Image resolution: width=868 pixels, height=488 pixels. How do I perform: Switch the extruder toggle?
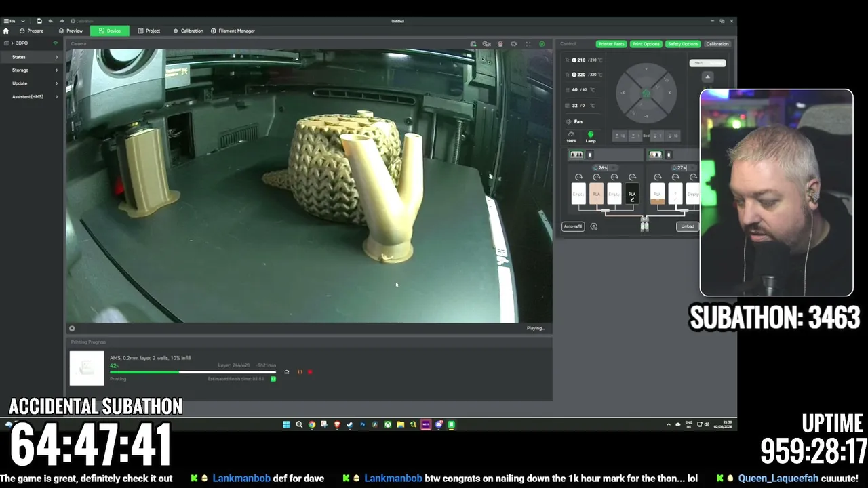(707, 63)
